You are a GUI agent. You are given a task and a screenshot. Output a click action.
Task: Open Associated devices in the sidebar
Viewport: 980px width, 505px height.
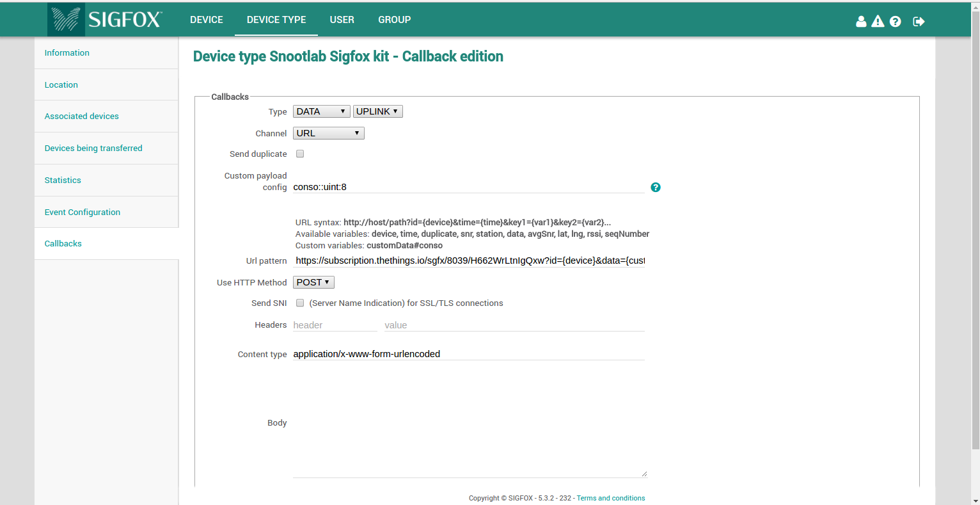pos(106,116)
